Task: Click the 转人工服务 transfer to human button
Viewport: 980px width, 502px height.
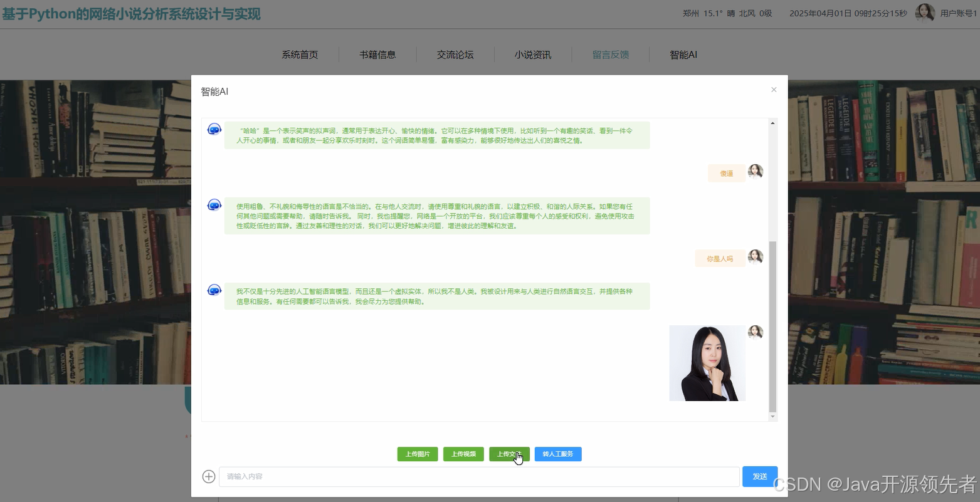Action: (x=557, y=454)
